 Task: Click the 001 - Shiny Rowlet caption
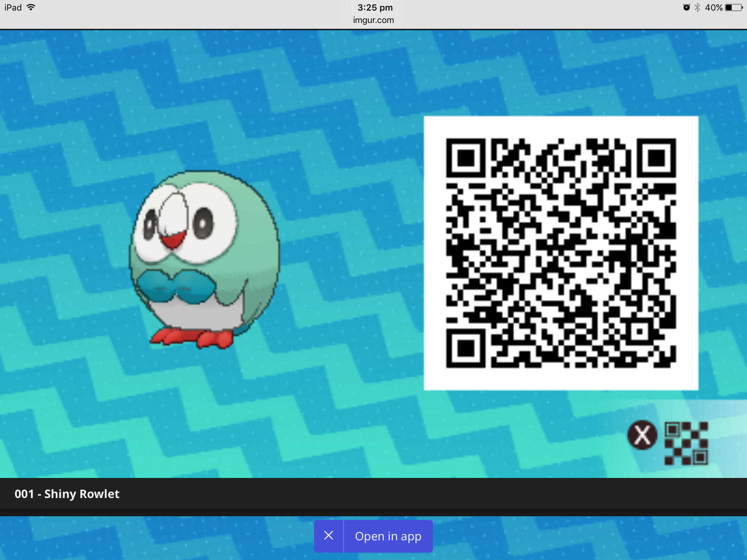pos(67,494)
